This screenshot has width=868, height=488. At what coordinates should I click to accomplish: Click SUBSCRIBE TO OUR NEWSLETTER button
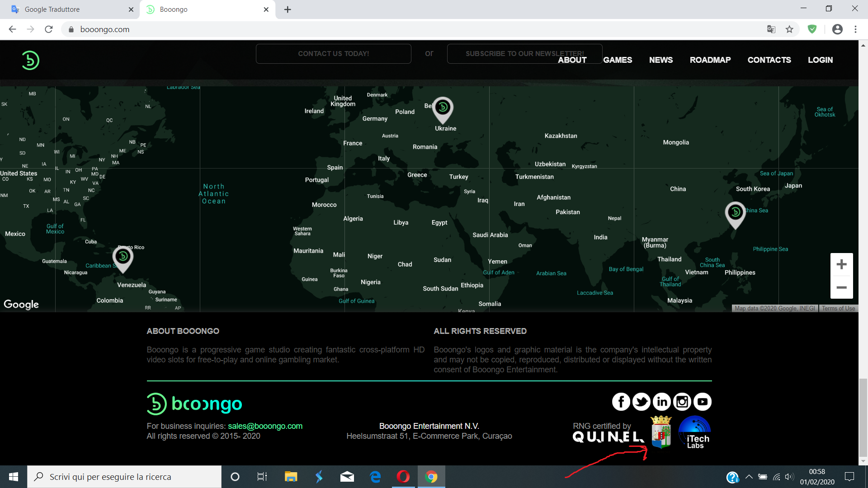click(x=525, y=54)
